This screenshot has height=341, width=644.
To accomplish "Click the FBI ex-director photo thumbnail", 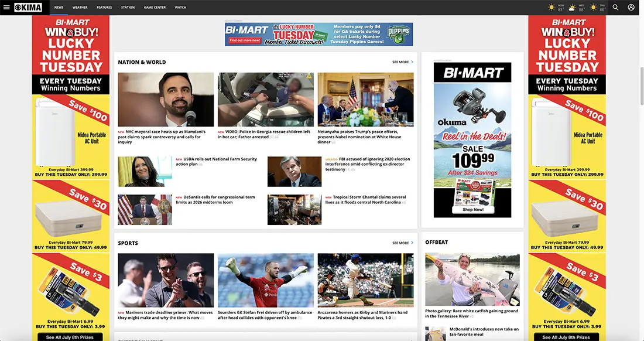I will pyautogui.click(x=294, y=171).
